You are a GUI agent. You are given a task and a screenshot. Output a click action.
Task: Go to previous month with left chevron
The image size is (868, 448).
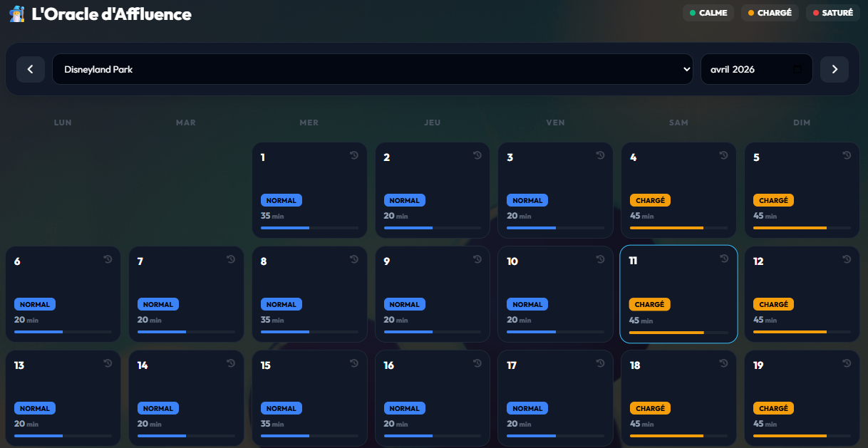[31, 69]
